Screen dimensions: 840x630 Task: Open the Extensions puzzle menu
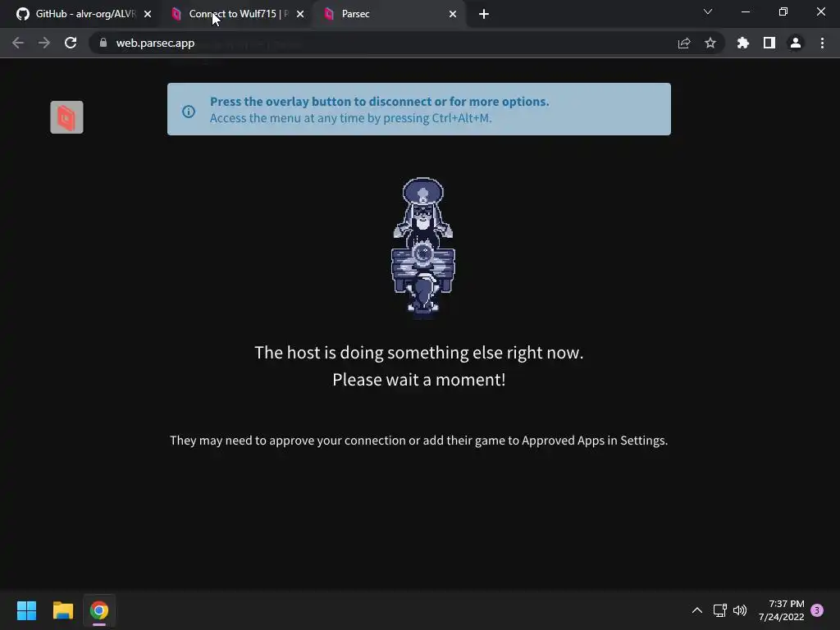point(743,43)
